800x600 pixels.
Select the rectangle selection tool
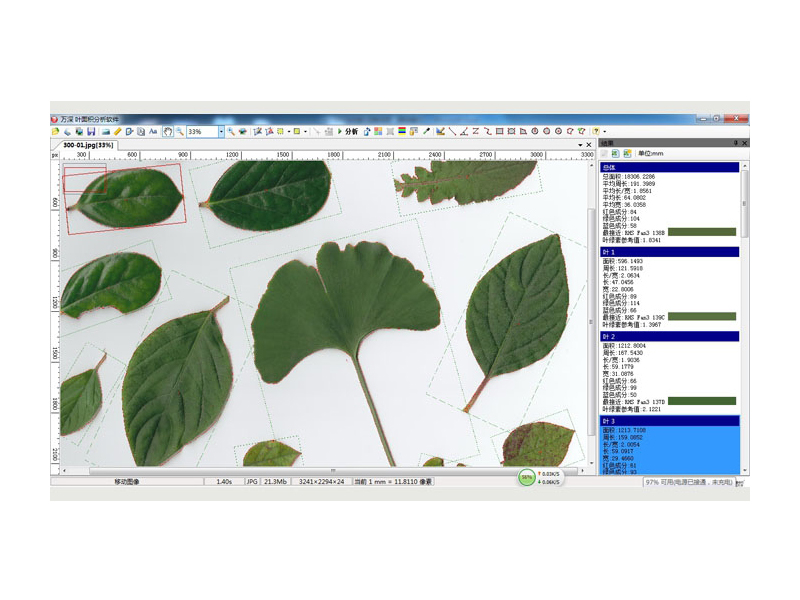[x=499, y=131]
